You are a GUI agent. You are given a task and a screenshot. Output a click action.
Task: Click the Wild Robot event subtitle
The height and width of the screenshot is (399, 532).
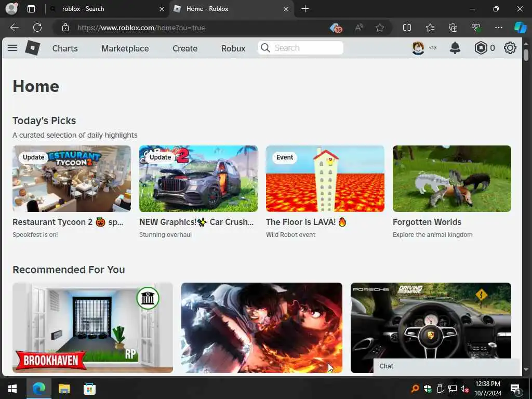(290, 235)
